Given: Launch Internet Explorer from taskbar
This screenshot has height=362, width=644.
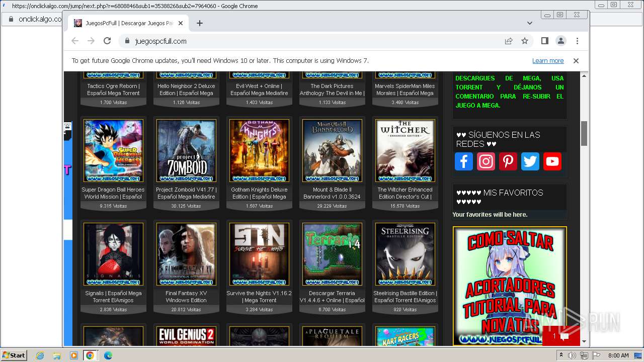Looking at the screenshot, I should [x=40, y=355].
